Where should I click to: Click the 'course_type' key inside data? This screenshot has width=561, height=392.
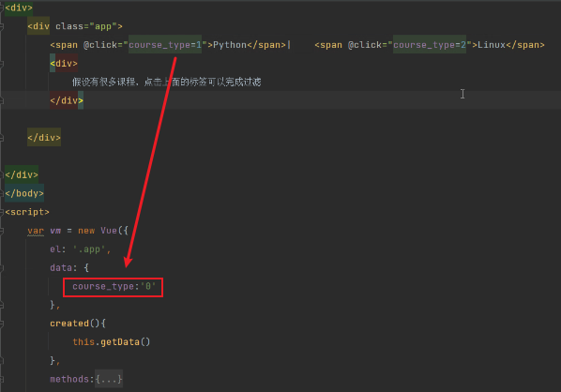click(x=103, y=286)
